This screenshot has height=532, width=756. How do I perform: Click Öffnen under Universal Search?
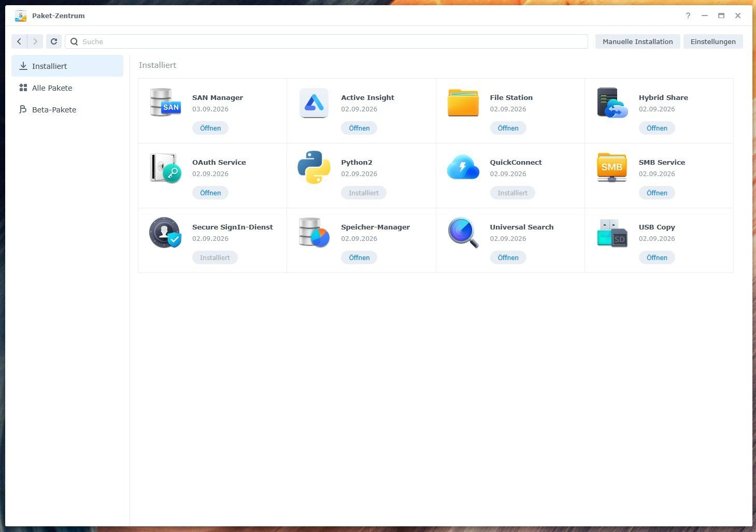tap(508, 257)
